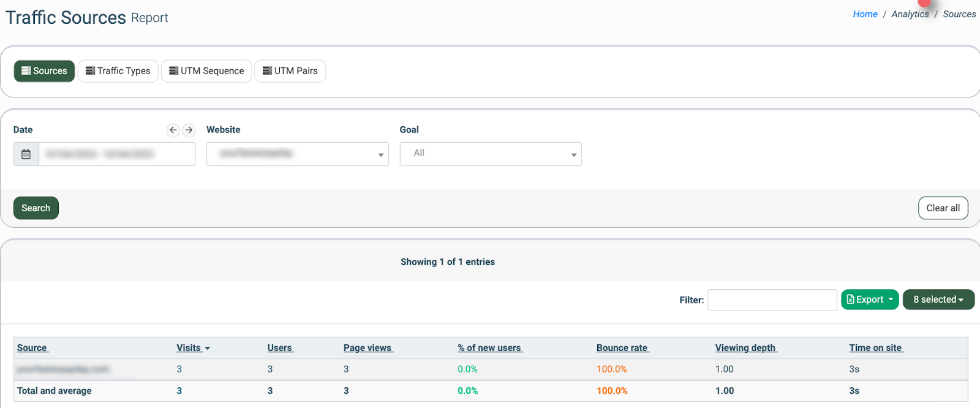
Task: Navigate to Home breadcrumb link
Action: 865,14
